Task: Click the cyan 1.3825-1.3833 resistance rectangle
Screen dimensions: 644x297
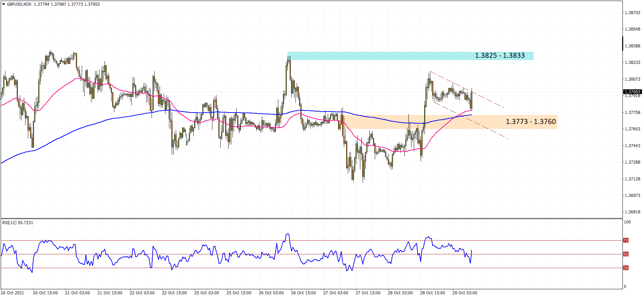Action: click(x=410, y=56)
